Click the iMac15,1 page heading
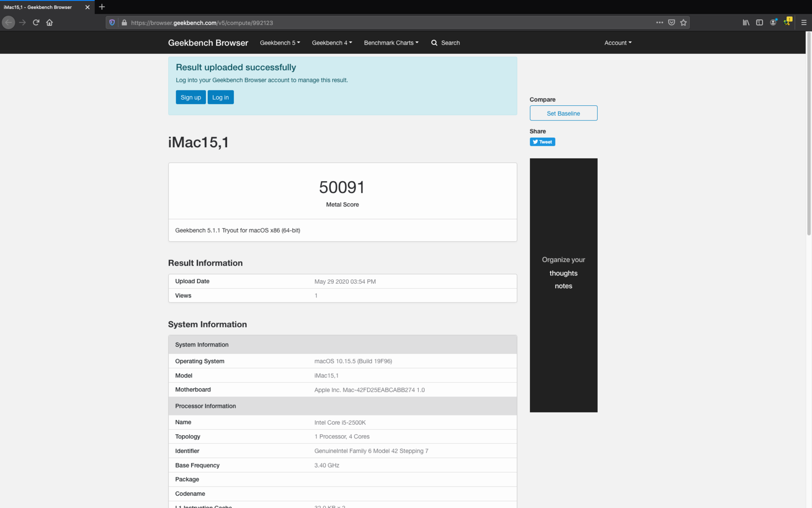 [x=198, y=142]
